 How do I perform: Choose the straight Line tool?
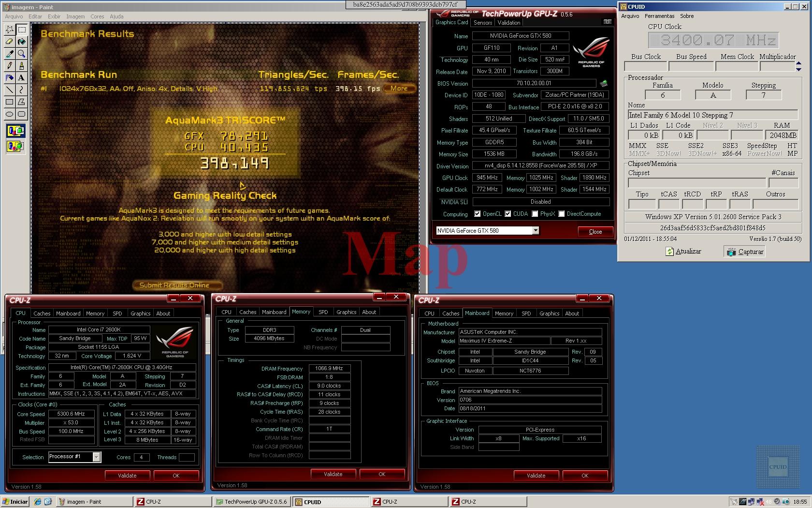click(x=9, y=90)
